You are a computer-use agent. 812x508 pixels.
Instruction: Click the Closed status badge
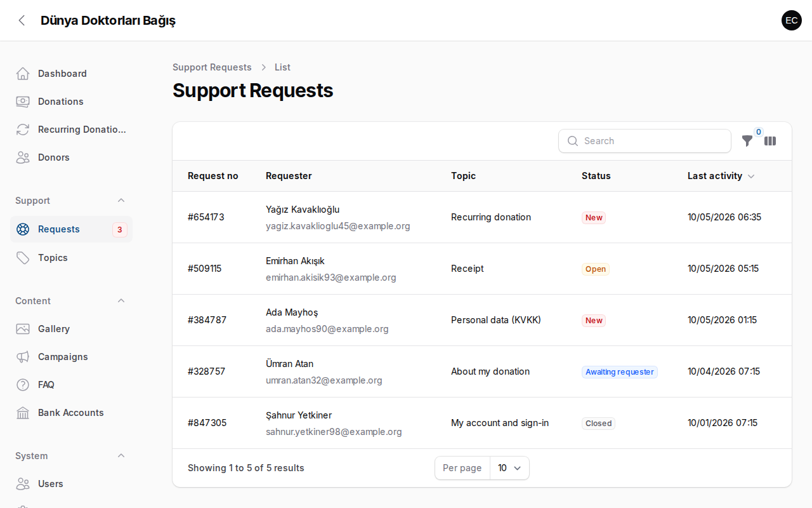tap(598, 424)
